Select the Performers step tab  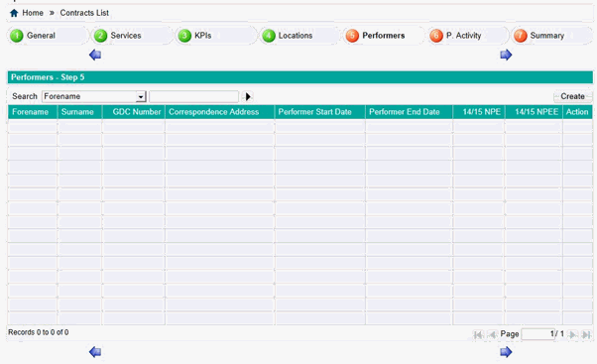[x=384, y=36]
